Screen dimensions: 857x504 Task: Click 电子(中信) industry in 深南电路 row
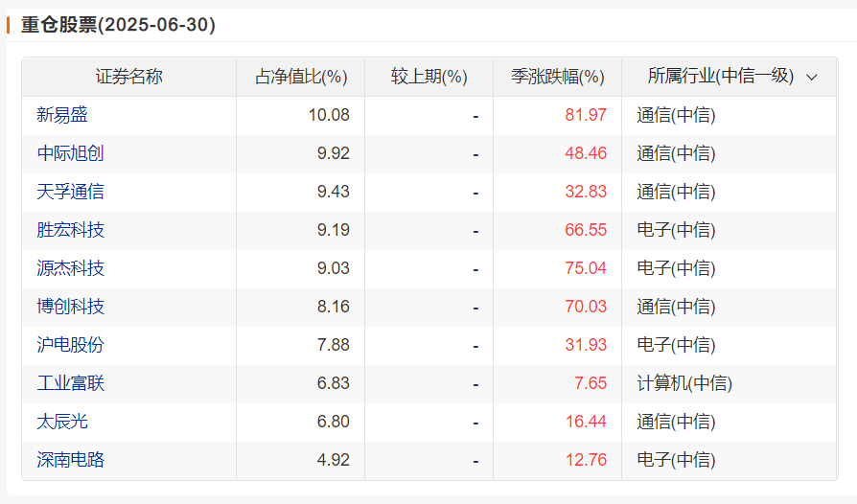click(676, 459)
